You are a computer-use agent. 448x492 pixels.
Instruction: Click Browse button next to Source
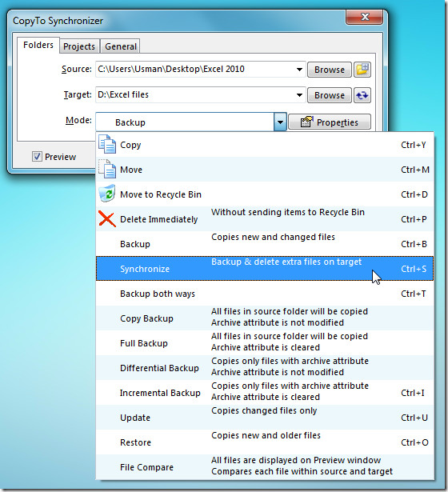point(329,70)
